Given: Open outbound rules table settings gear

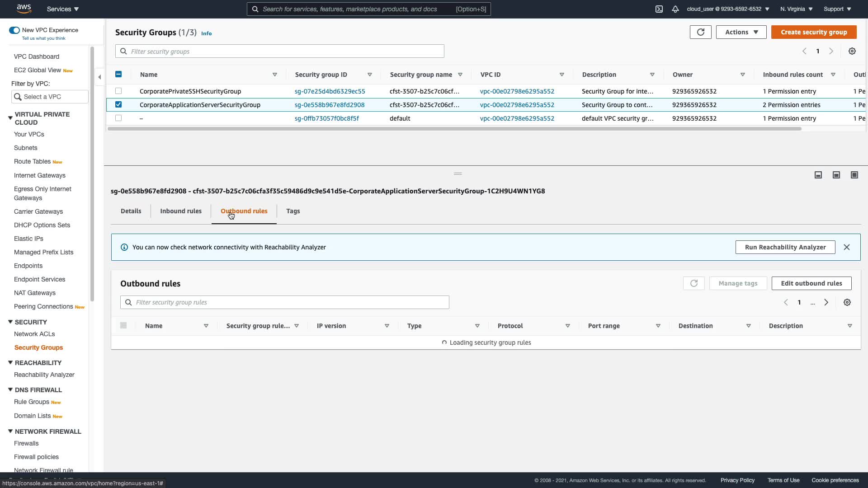Looking at the screenshot, I should pyautogui.click(x=847, y=302).
